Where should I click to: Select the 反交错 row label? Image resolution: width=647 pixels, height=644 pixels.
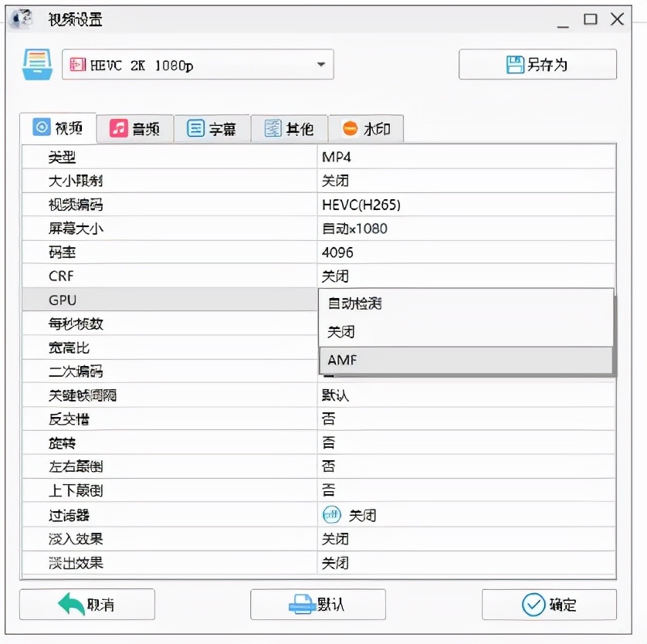pyautogui.click(x=69, y=419)
